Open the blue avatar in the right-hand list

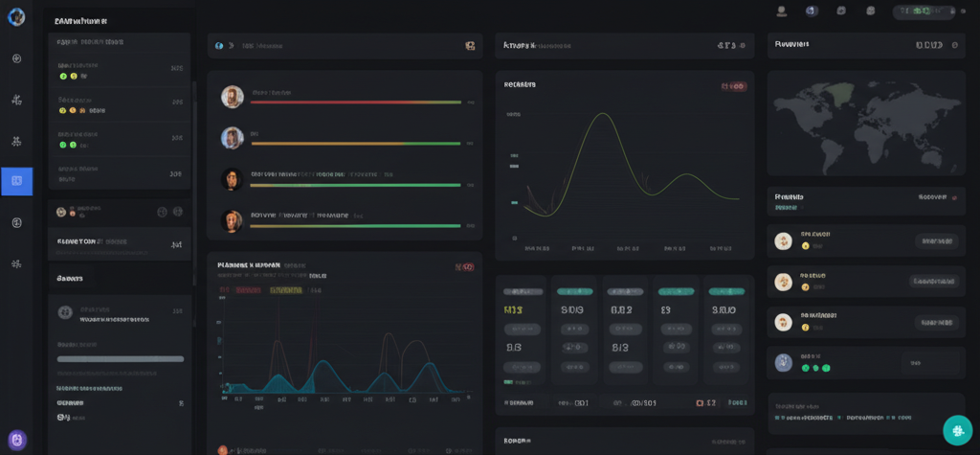coord(784,362)
